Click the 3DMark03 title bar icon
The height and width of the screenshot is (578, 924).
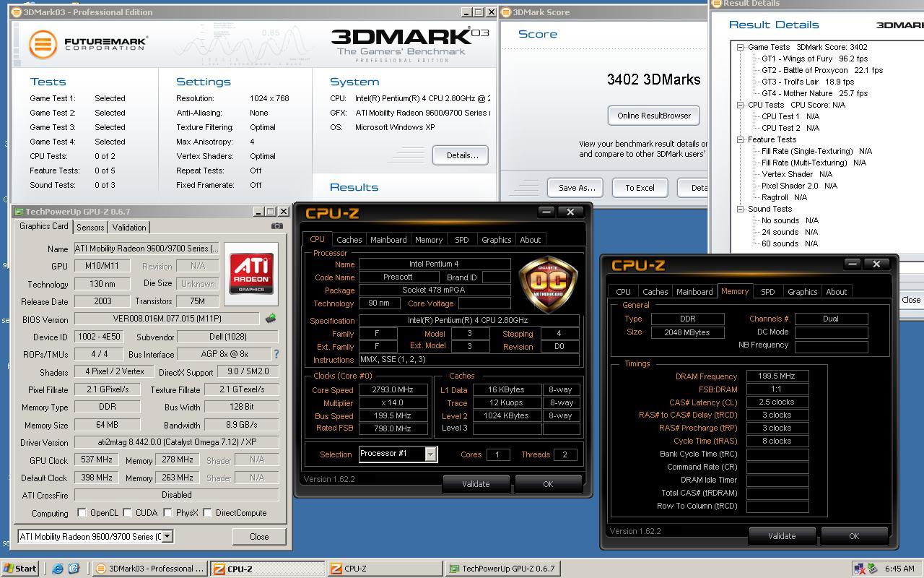tap(17, 12)
